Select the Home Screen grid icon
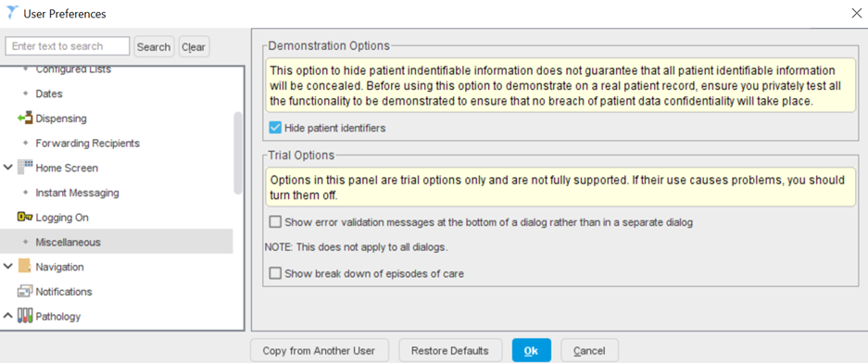Viewport: 868px width, 363px height. click(x=25, y=168)
